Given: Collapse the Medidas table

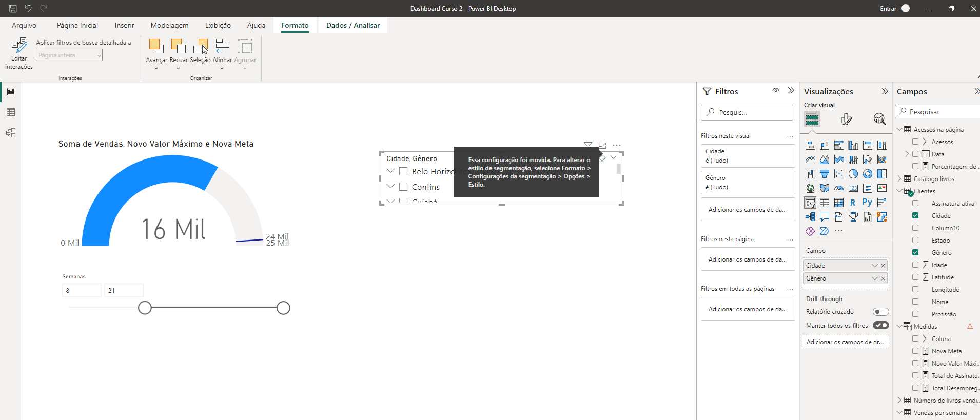Looking at the screenshot, I should tap(899, 326).
